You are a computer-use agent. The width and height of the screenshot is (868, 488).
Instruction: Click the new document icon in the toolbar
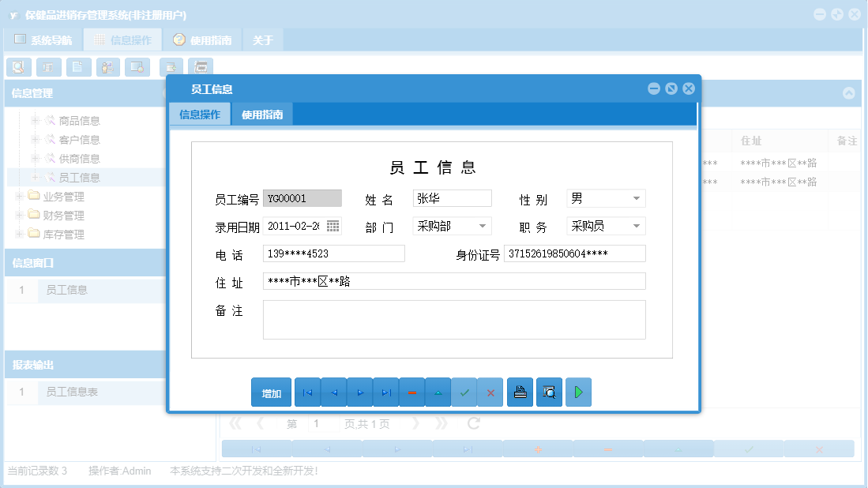tap(77, 67)
